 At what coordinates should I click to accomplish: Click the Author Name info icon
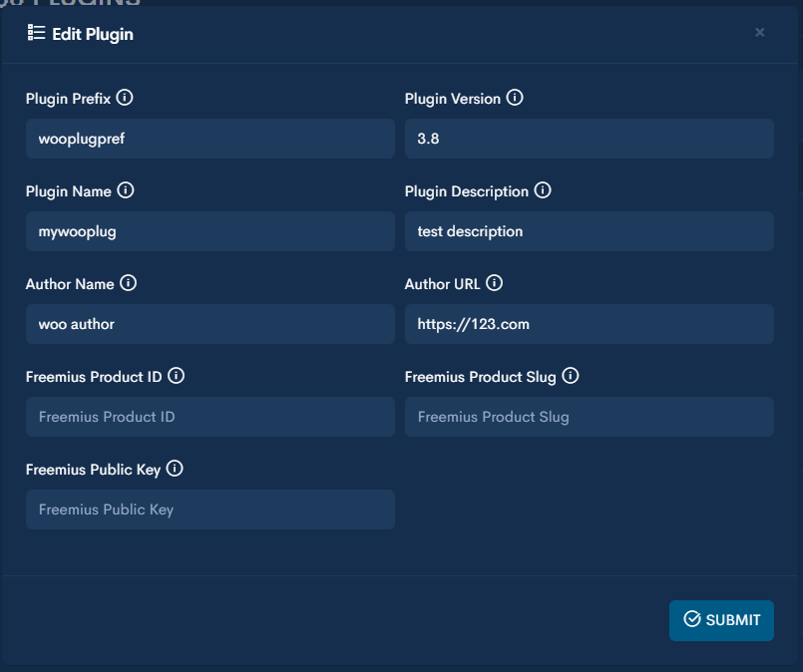tap(128, 283)
